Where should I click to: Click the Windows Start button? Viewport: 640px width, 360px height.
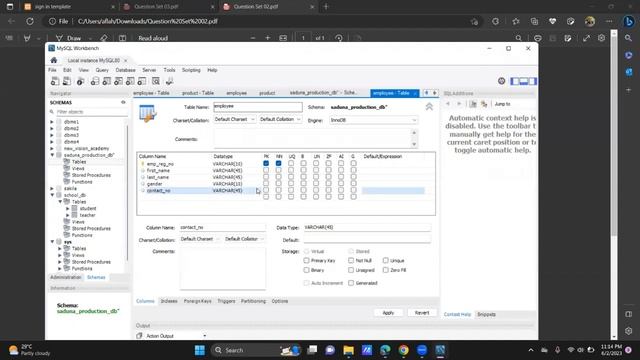click(200, 350)
